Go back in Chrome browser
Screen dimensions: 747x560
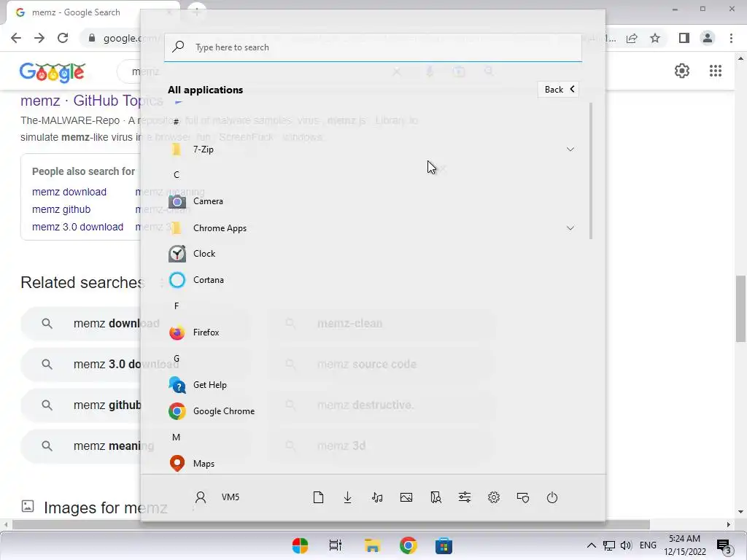[16, 38]
